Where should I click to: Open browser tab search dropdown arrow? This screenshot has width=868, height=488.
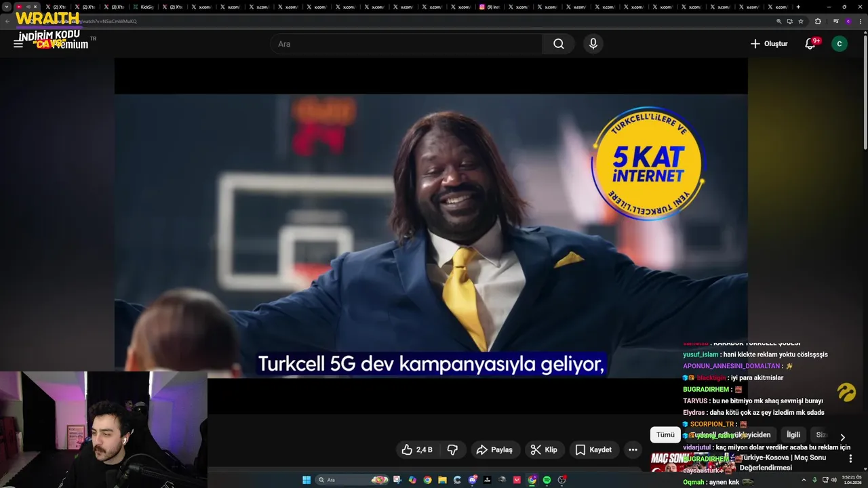[x=7, y=7]
